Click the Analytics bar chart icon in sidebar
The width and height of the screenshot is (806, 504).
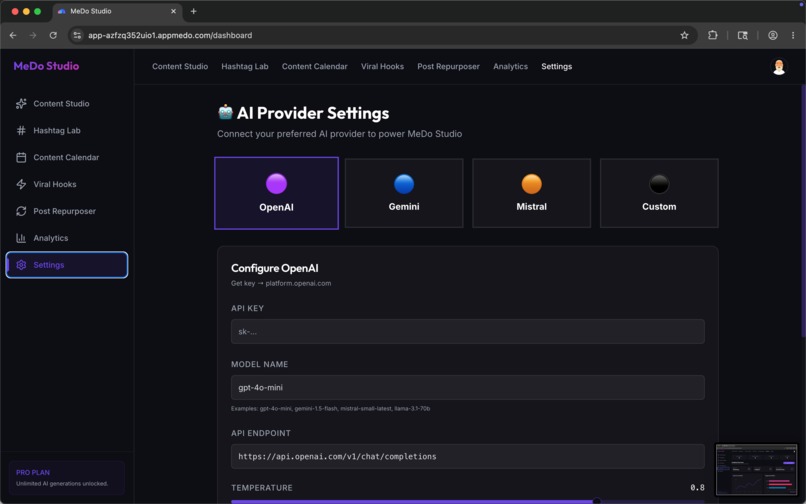pyautogui.click(x=21, y=238)
